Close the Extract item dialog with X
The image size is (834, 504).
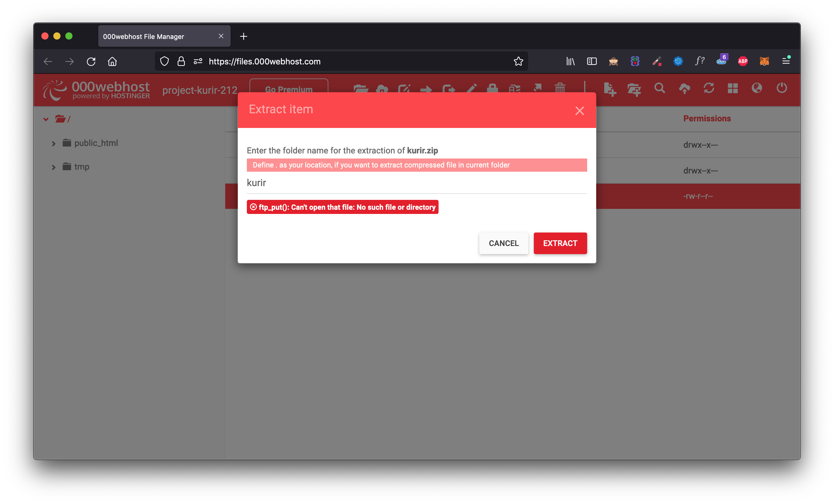[579, 111]
